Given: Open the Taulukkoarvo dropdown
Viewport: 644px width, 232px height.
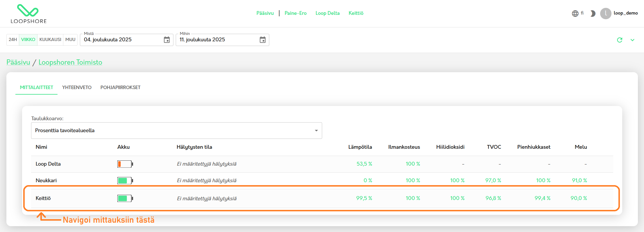Looking at the screenshot, I should tap(176, 130).
